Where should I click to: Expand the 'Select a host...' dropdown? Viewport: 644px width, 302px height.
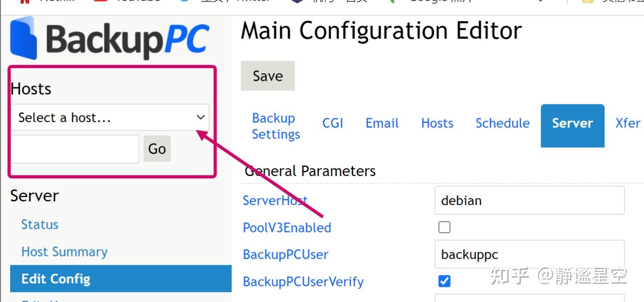point(110,118)
